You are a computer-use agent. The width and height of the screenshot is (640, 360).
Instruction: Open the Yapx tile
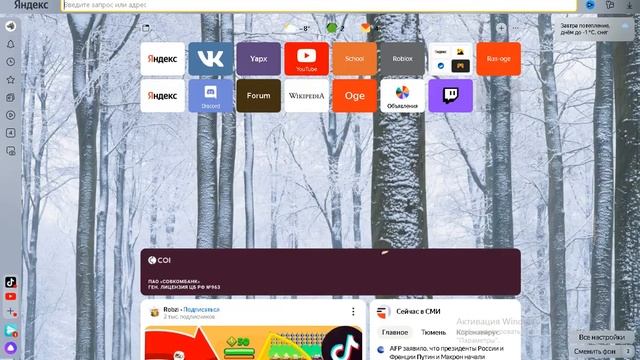tap(259, 59)
